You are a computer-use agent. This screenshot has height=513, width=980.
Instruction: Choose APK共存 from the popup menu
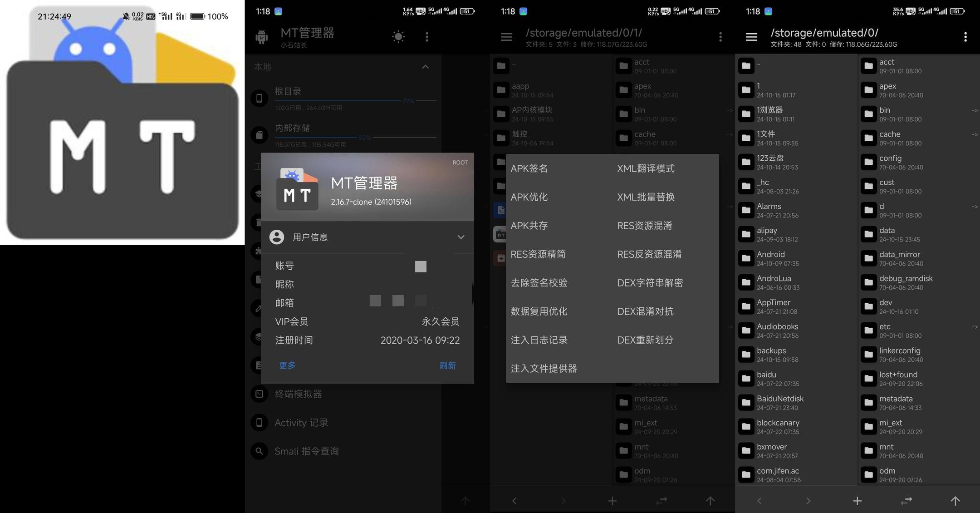click(x=529, y=226)
